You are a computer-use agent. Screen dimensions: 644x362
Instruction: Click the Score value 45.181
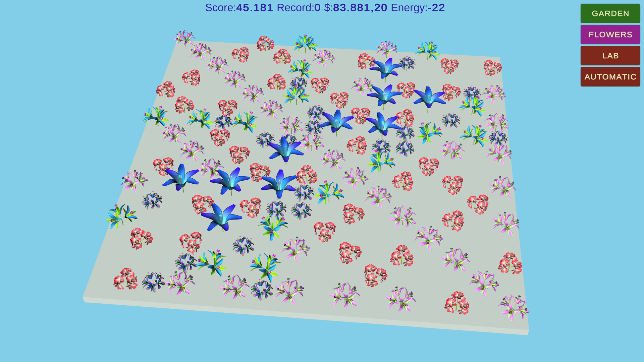click(255, 8)
